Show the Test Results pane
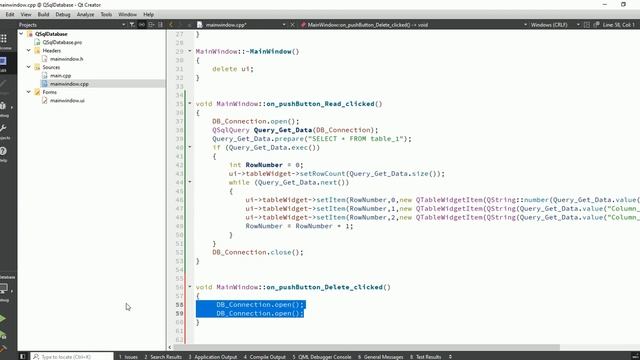The image size is (640, 360). coord(426,357)
